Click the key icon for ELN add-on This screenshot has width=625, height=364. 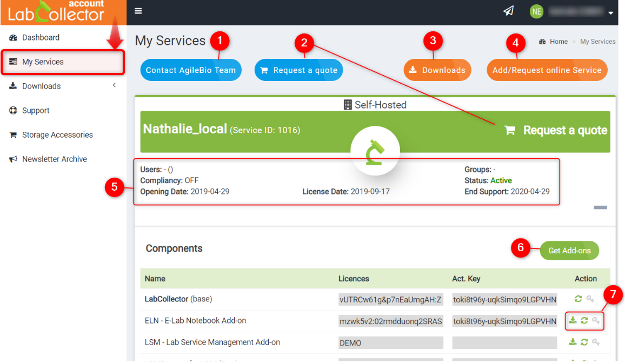pyautogui.click(x=595, y=320)
